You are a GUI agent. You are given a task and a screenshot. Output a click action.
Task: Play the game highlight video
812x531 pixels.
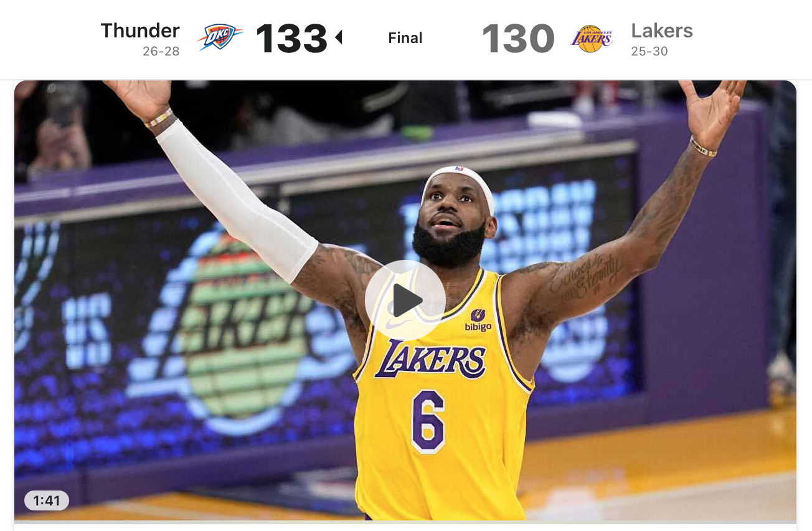coord(405,300)
